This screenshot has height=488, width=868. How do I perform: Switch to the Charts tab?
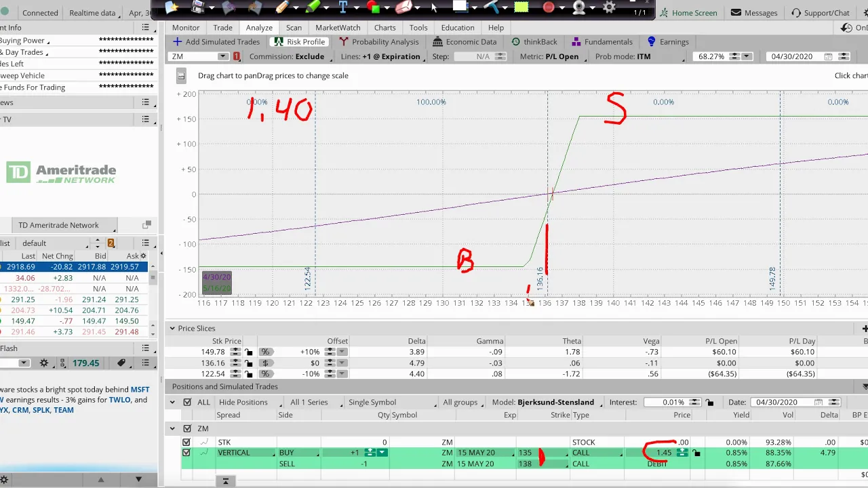384,28
